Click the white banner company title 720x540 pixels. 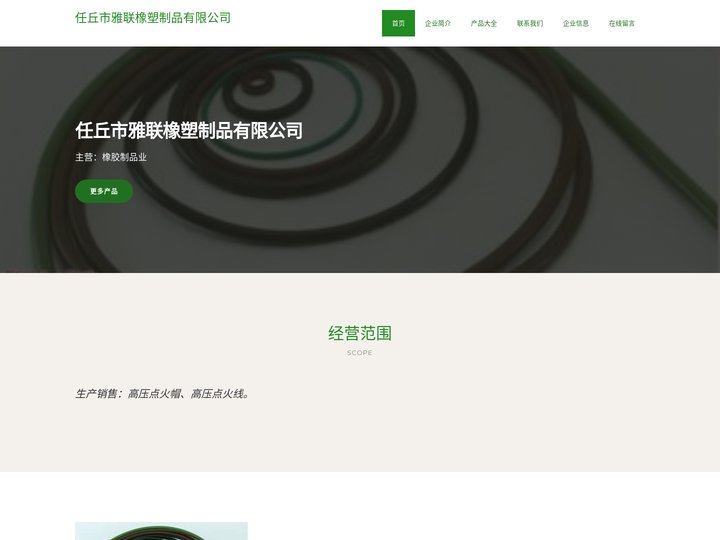click(189, 130)
